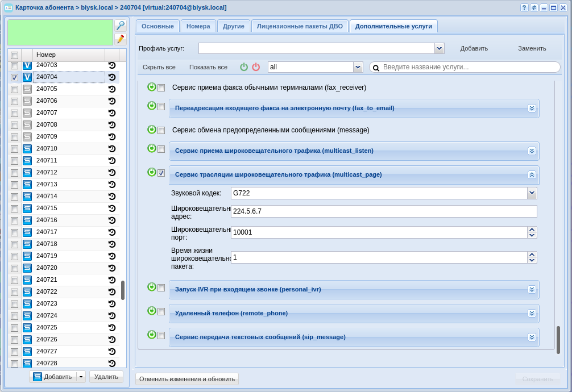Uncheck the checkbox for number 240704
The image size is (572, 392).
15,77
